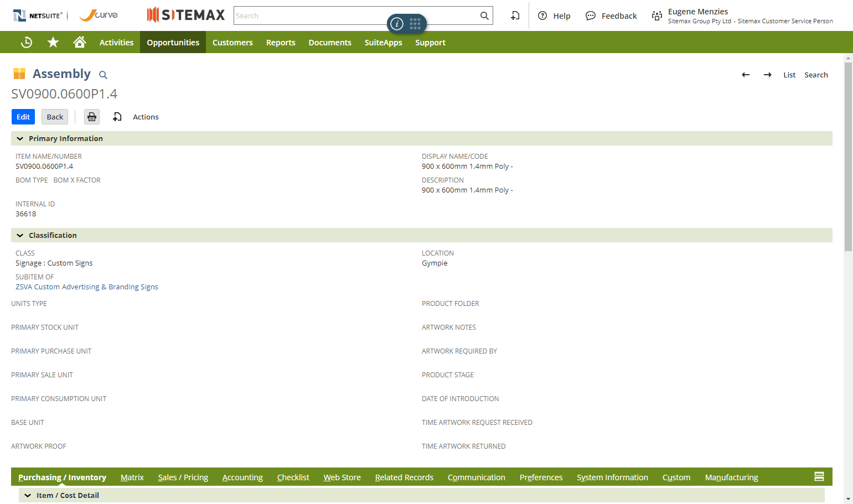
Task: Select item name value SV0900.0600P1.4
Action: [44, 166]
